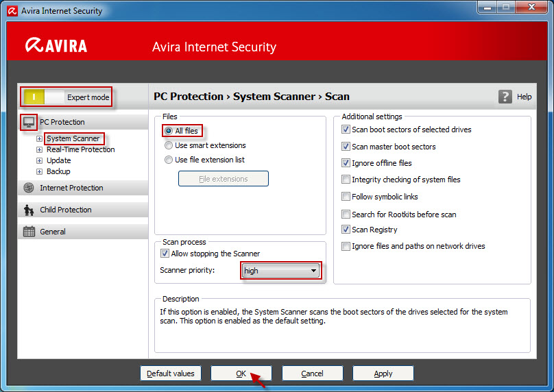This screenshot has width=554, height=392.
Task: Open the Help link
Action: point(524,97)
